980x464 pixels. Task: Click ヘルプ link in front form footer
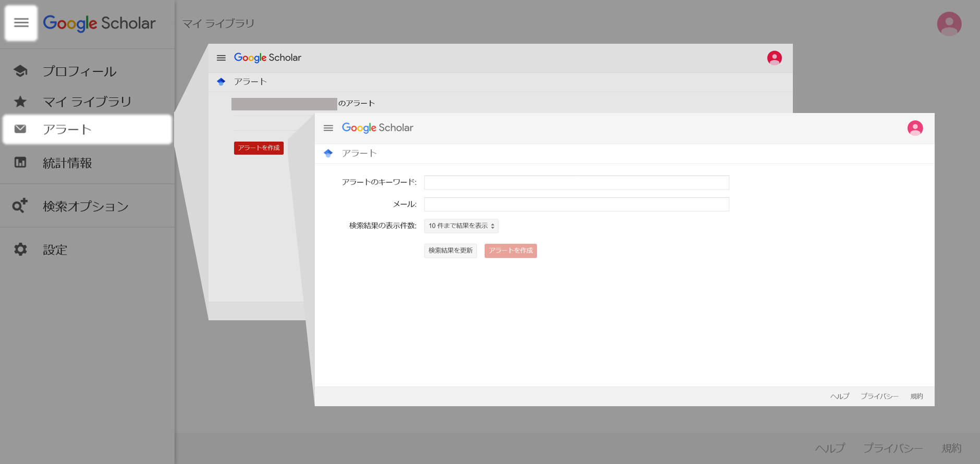pos(840,396)
